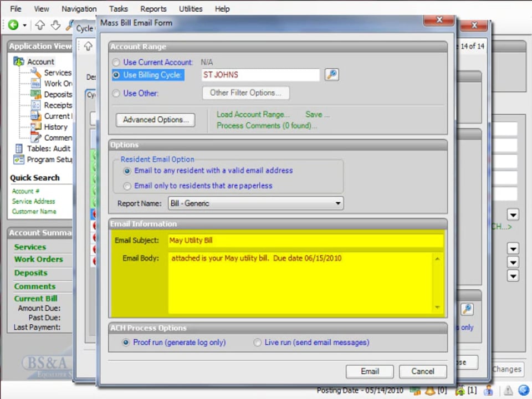Viewport: 532px width, 399px height.
Task: Click the alarm bell status bar icon
Action: [x=430, y=391]
